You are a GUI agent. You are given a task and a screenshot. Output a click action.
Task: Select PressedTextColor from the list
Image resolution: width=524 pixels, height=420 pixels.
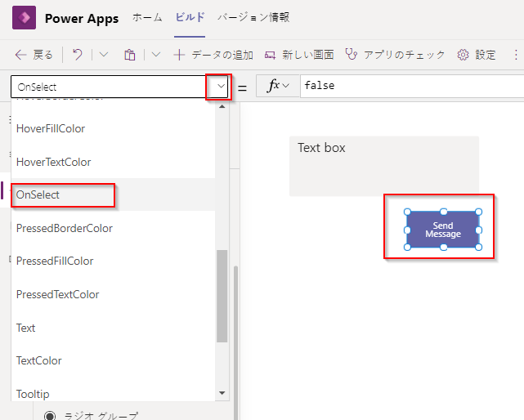click(113, 294)
